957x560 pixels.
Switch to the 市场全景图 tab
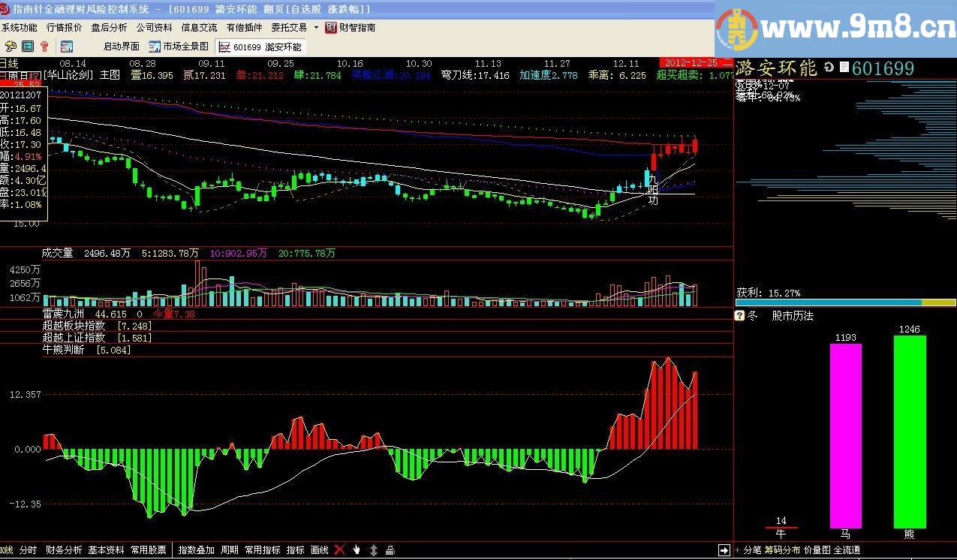click(x=179, y=47)
